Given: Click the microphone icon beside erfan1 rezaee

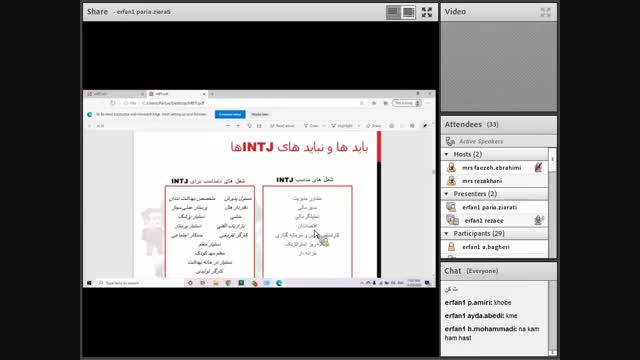Looking at the screenshot, I should pos(538,220).
